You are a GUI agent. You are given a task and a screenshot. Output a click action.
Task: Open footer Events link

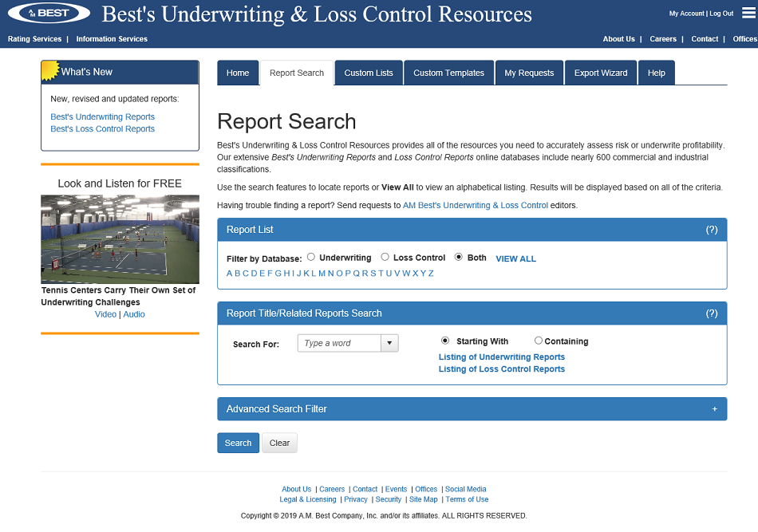(x=396, y=489)
